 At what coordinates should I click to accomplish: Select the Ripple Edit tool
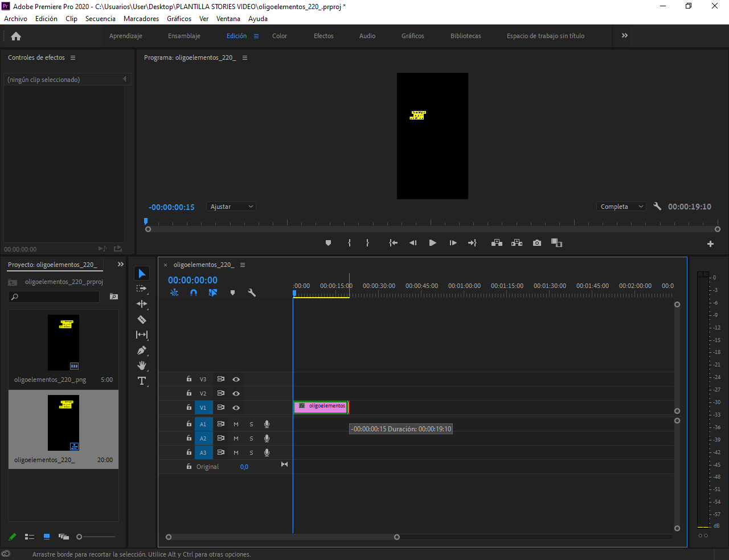point(142,304)
